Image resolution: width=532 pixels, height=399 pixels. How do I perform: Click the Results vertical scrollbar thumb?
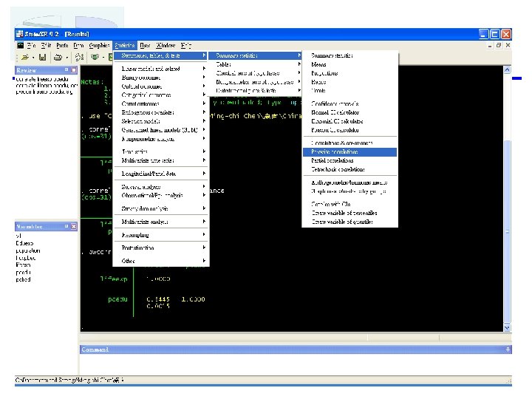(x=507, y=231)
